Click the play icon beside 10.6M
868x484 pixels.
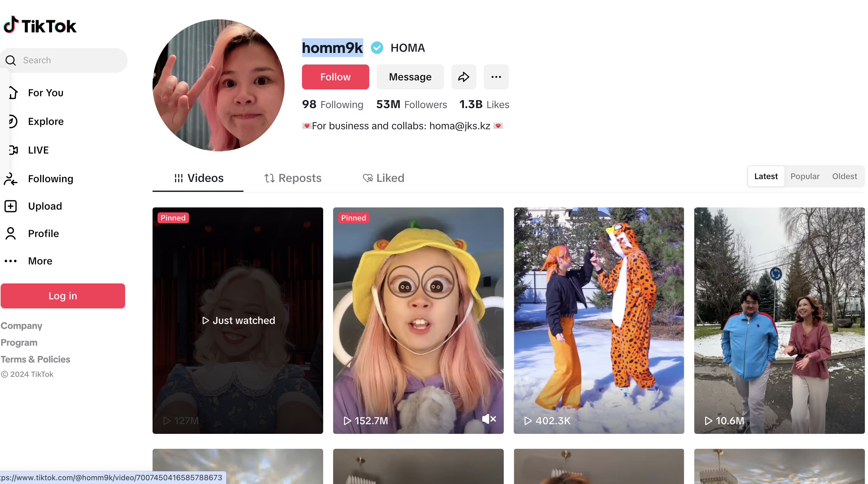point(708,421)
